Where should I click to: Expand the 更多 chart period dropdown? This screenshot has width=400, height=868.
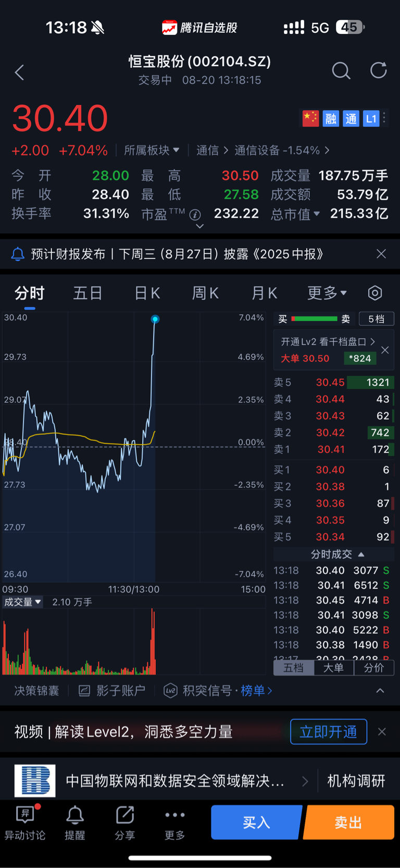pyautogui.click(x=327, y=293)
